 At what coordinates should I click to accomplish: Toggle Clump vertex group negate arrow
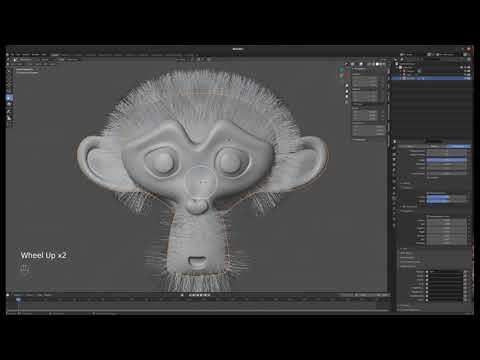(466, 280)
